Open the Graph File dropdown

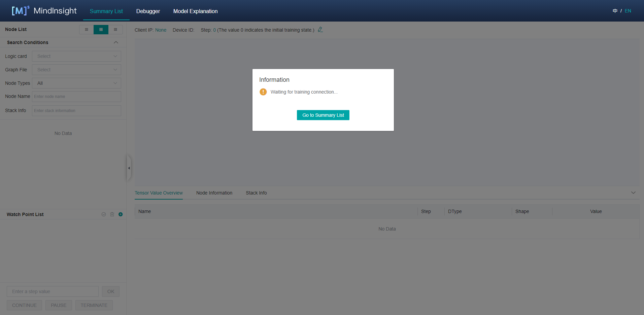pos(76,70)
